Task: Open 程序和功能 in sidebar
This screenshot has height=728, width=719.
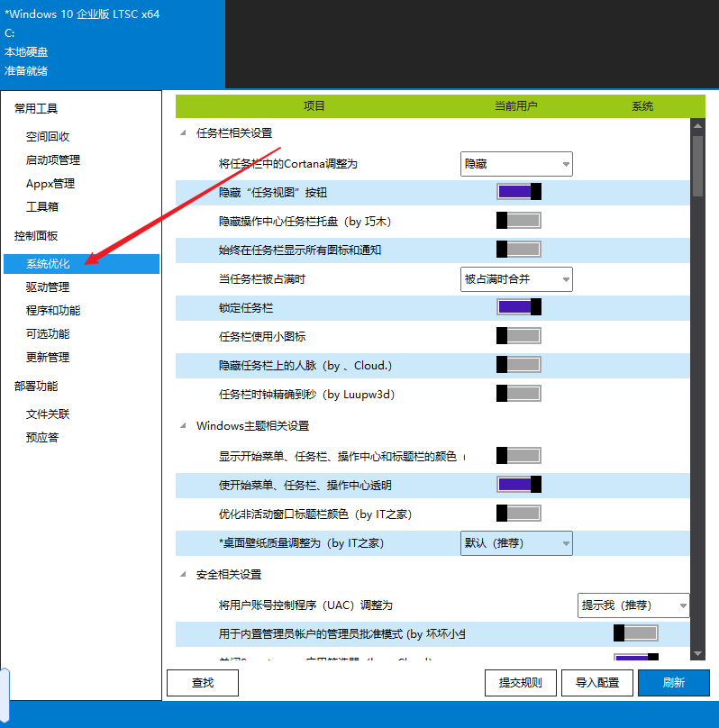Action: (53, 310)
